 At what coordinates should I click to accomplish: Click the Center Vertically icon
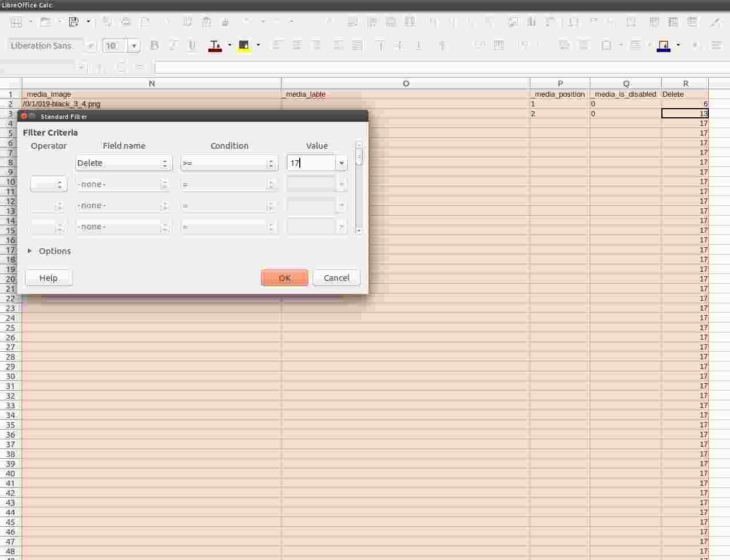399,45
